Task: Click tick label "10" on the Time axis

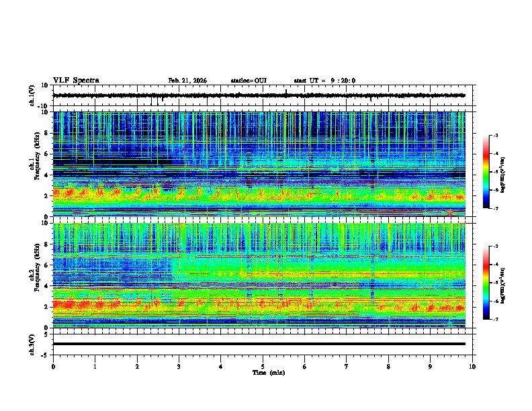Action: 472,367
